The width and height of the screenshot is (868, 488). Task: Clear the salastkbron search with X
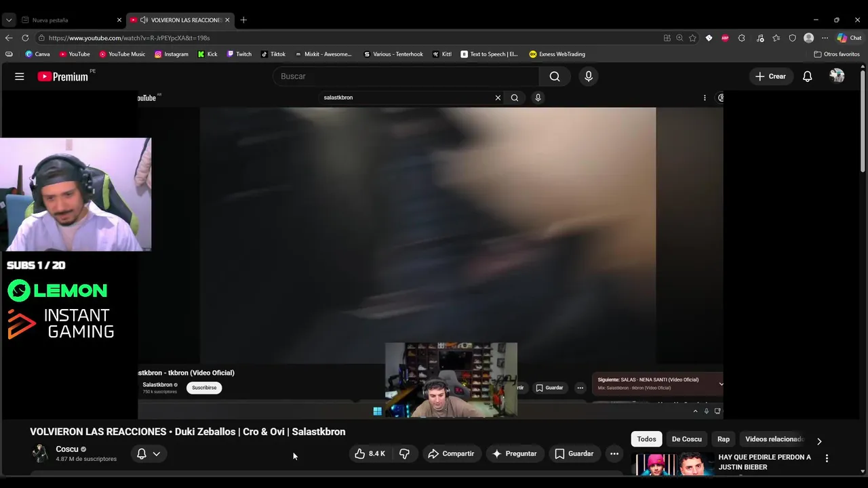pyautogui.click(x=498, y=98)
